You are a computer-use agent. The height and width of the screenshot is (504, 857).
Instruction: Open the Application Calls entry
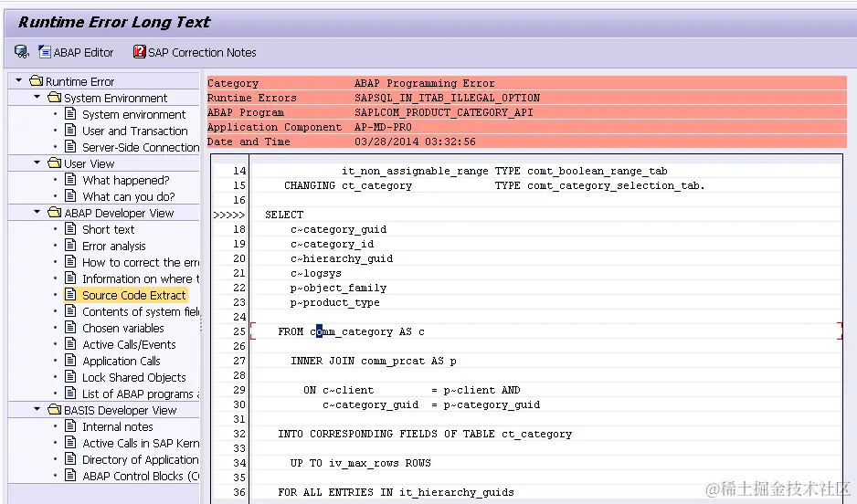[122, 361]
